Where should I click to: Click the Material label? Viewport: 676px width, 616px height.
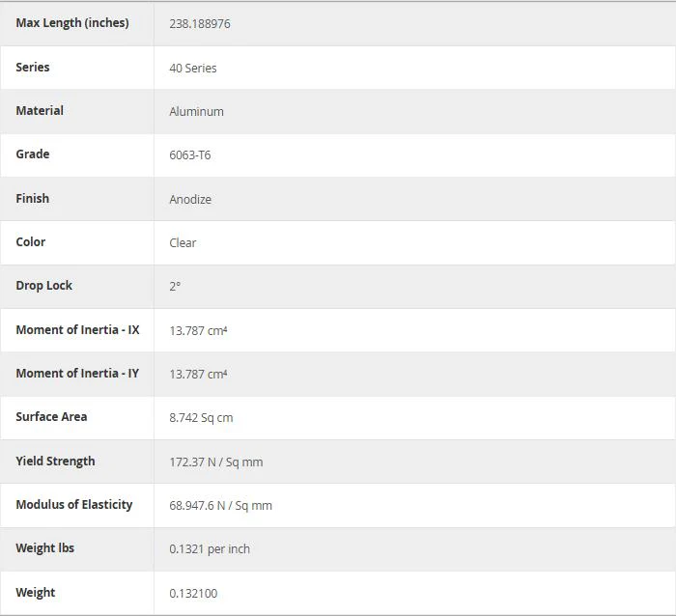pos(40,111)
